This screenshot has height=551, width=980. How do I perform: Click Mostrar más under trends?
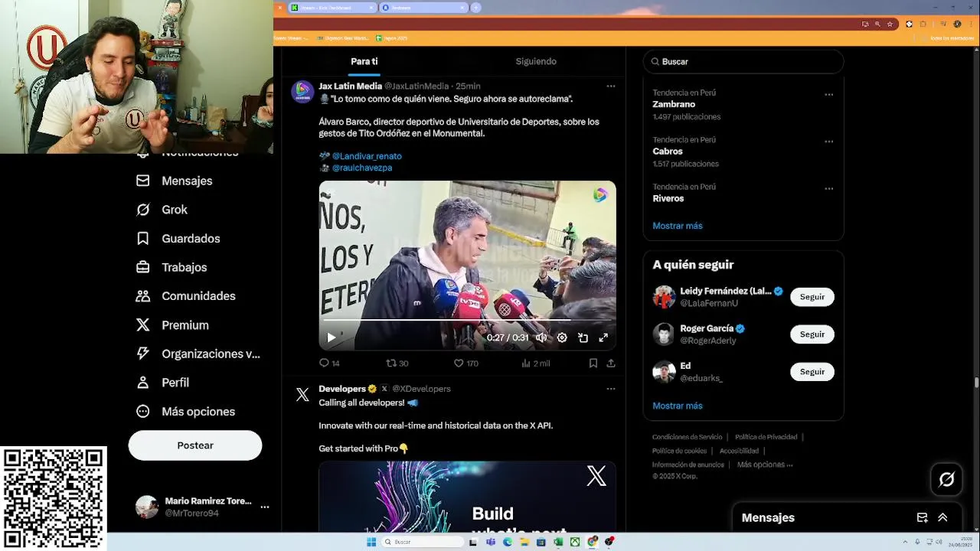click(678, 226)
